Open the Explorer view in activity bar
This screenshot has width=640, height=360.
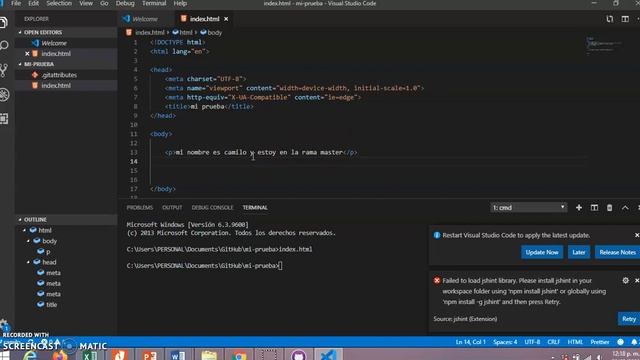4,22
